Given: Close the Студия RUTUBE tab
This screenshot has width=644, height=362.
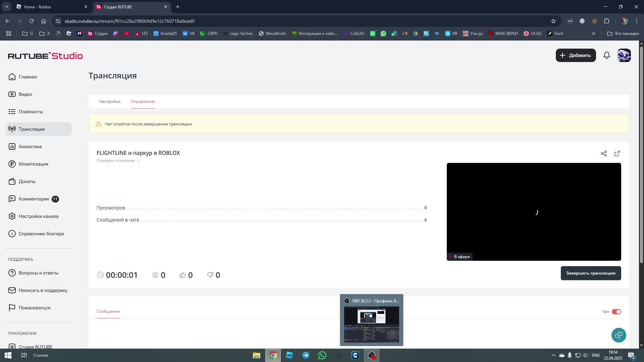Looking at the screenshot, I should click(x=166, y=7).
